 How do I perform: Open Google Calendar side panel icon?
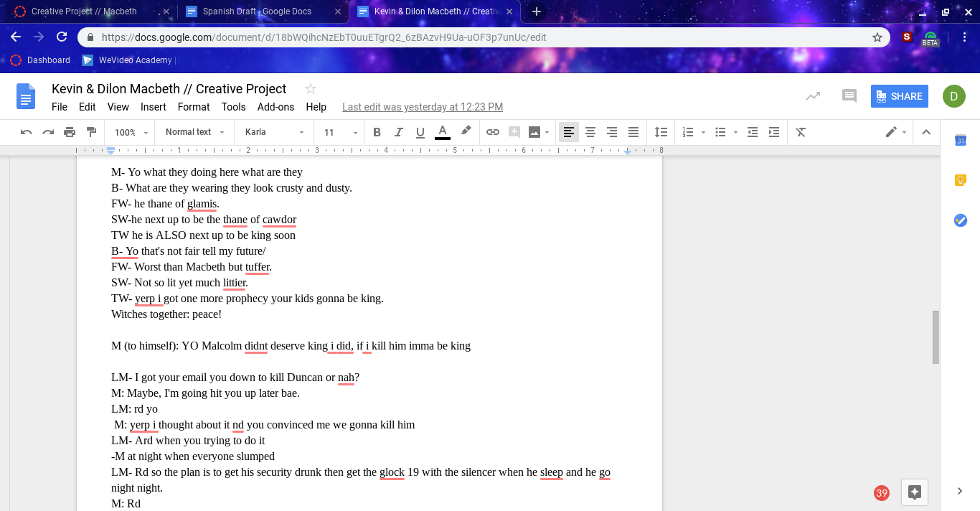[x=960, y=141]
